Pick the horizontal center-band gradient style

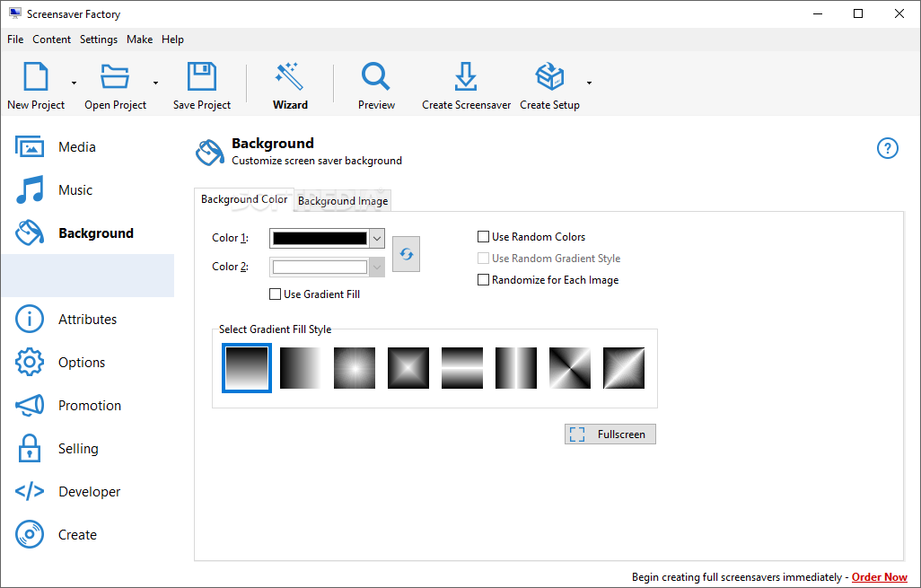coord(462,368)
